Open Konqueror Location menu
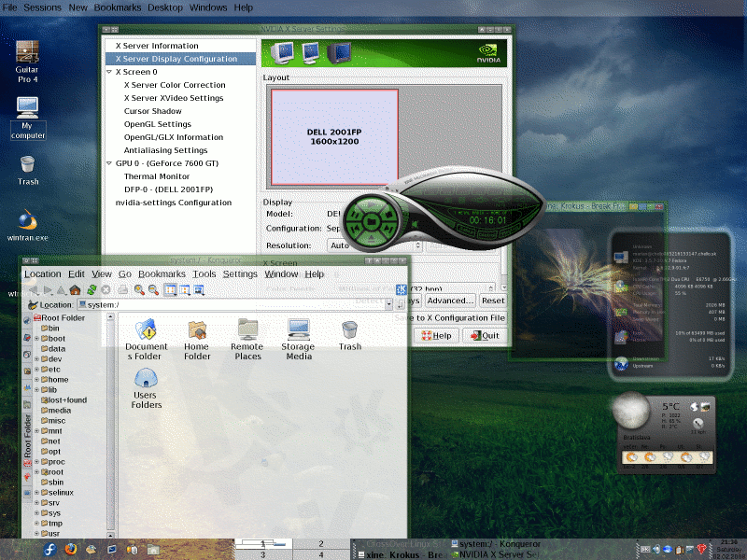Screen dimensions: 747x560 click(43, 273)
